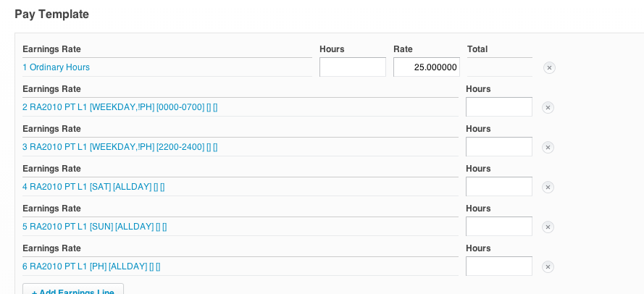Open the 4 RA2010 PT L1 SAT link

pyautogui.click(x=93, y=187)
